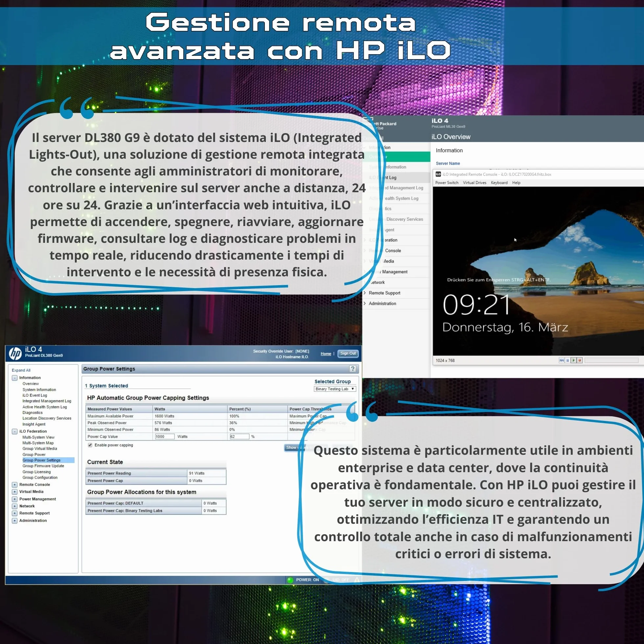Screen dimensions: 644x644
Task: Expand Administration in the DL380 tree
Action: click(x=15, y=521)
